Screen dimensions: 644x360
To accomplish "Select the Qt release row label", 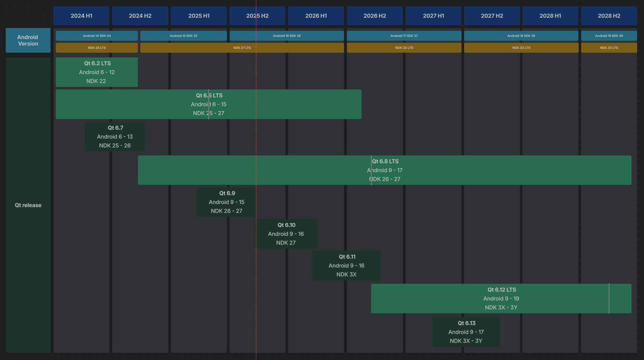I will 28,205.
